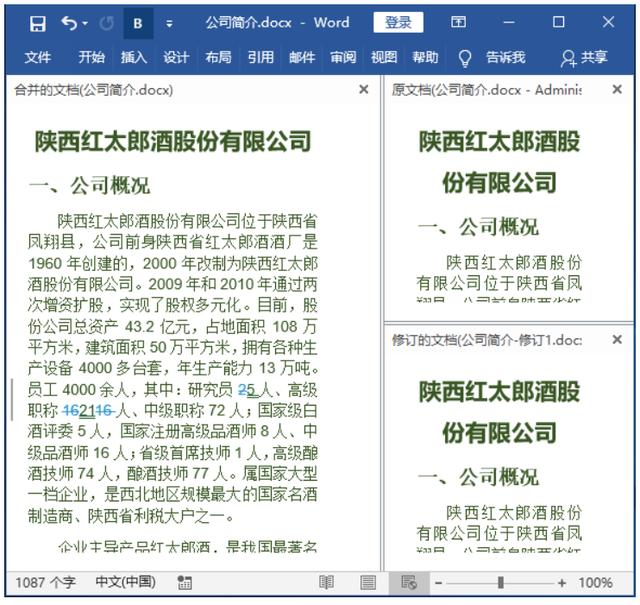This screenshot has width=640, height=605.
Task: Open Ribbon Display Options icon
Action: [x=458, y=22]
